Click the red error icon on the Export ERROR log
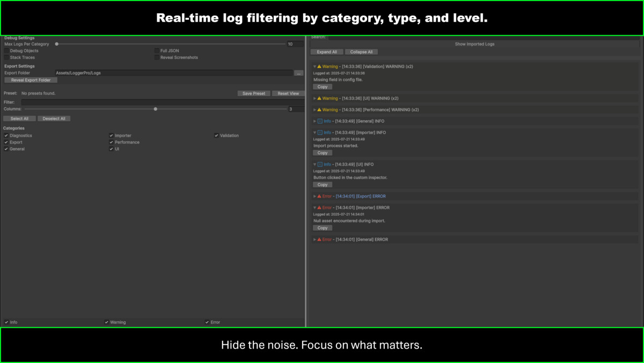The width and height of the screenshot is (644, 363). (319, 196)
